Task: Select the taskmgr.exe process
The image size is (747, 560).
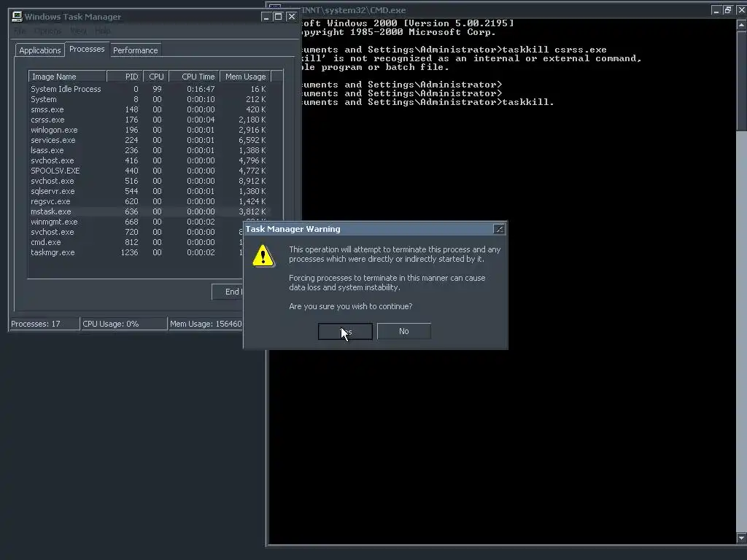Action: [x=136, y=252]
